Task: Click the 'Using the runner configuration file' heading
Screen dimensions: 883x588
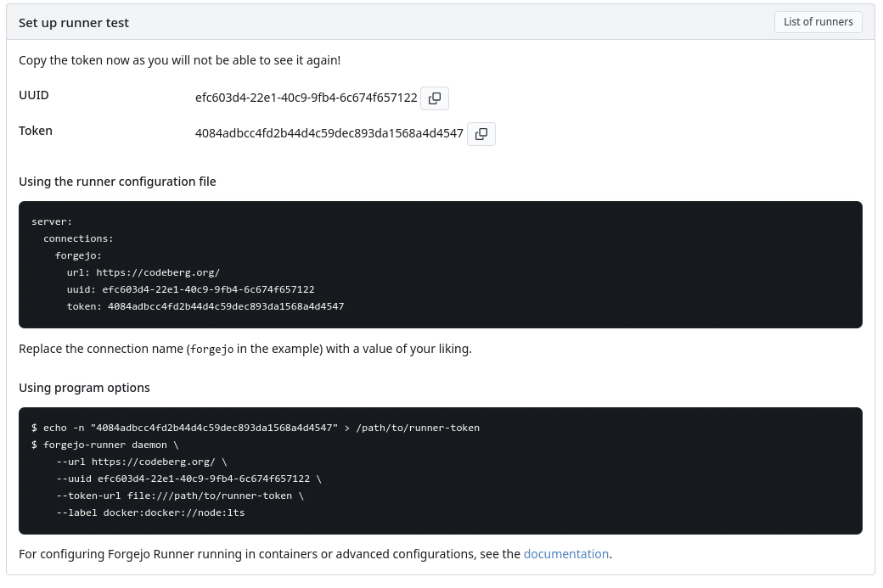Action: point(117,182)
